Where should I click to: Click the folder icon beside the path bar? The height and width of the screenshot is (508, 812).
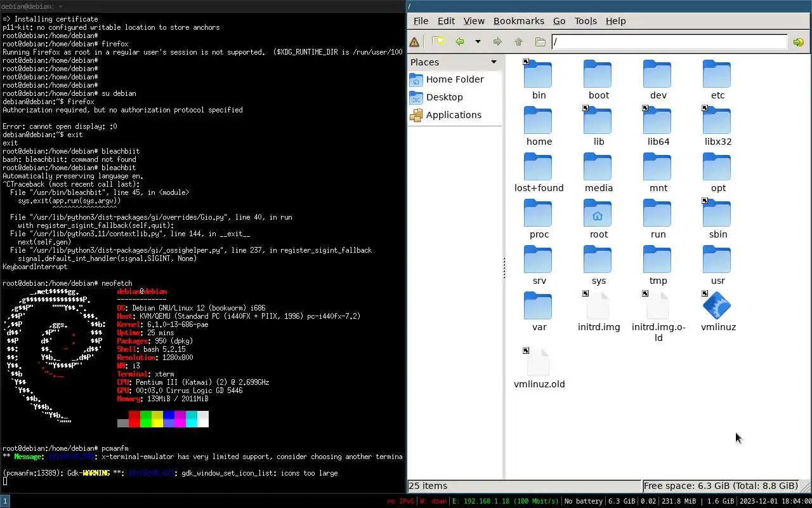tap(540, 42)
